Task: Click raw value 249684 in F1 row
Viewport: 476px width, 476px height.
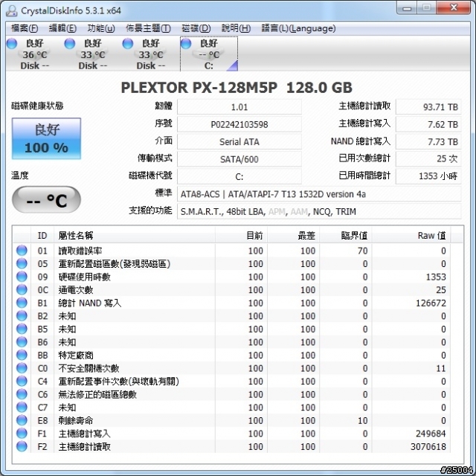Action: click(431, 434)
